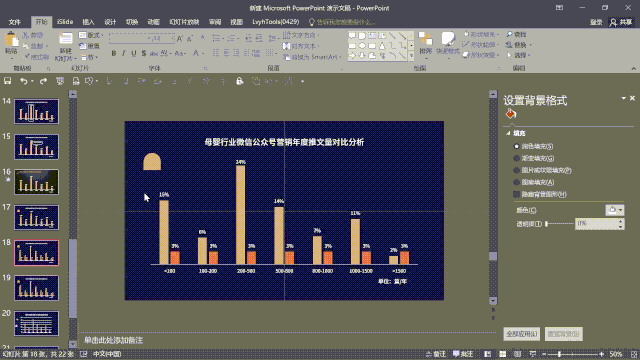Increase font size with the larger A icon
The height and width of the screenshot is (360, 640).
click(180, 38)
